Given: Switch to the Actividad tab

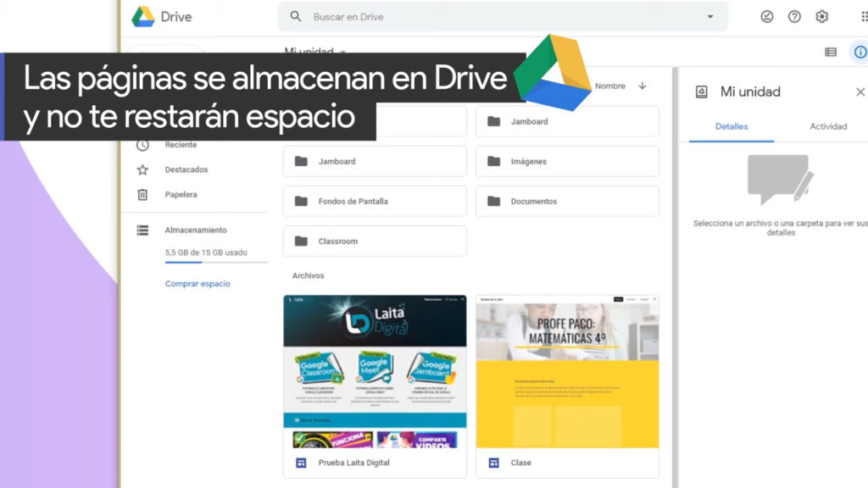Looking at the screenshot, I should coord(828,127).
